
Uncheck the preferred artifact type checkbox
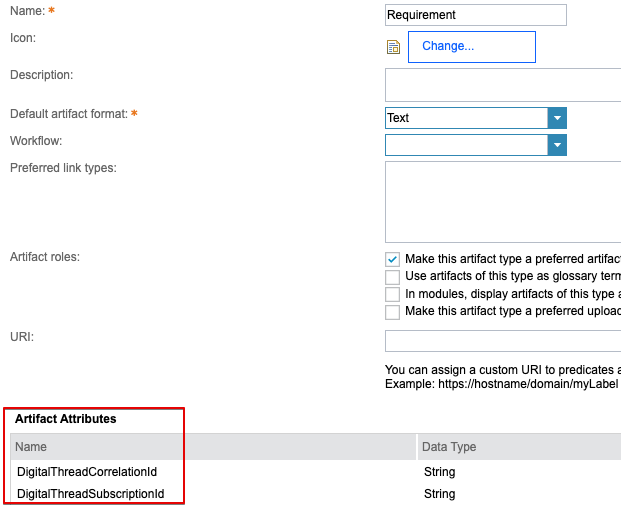(393, 259)
